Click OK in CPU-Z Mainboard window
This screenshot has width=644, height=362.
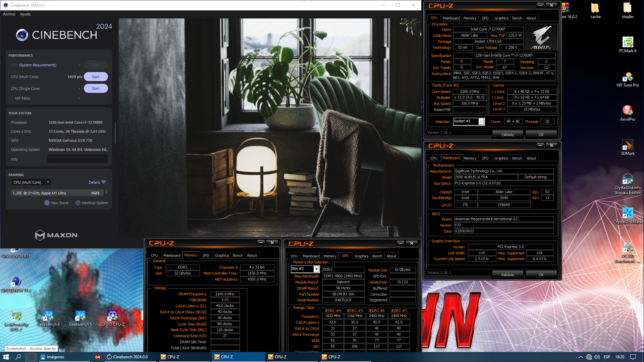pos(541,275)
